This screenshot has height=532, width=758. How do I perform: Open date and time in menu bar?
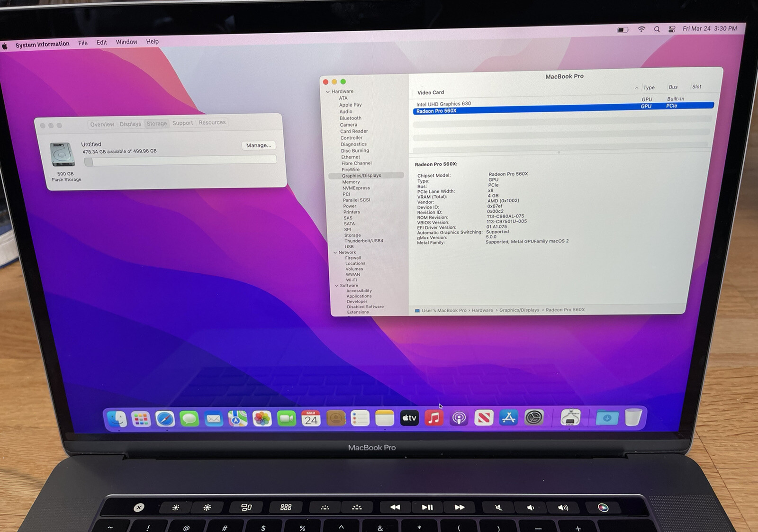coord(710,28)
